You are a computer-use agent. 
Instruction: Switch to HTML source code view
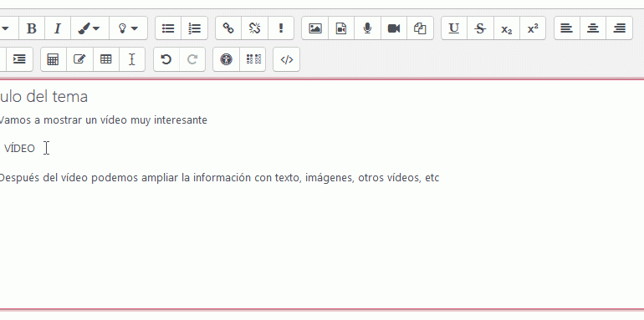pos(286,59)
